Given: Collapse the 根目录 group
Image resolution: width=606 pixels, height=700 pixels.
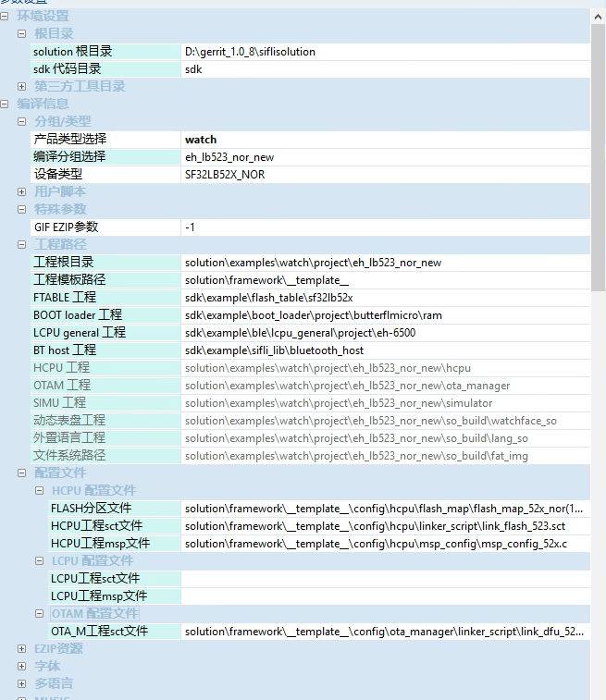Looking at the screenshot, I should point(21,33).
